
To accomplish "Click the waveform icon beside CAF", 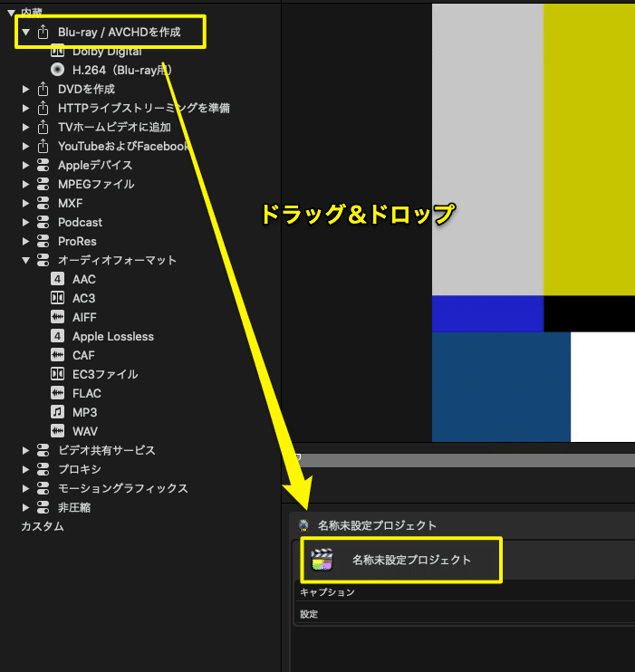I will point(57,355).
